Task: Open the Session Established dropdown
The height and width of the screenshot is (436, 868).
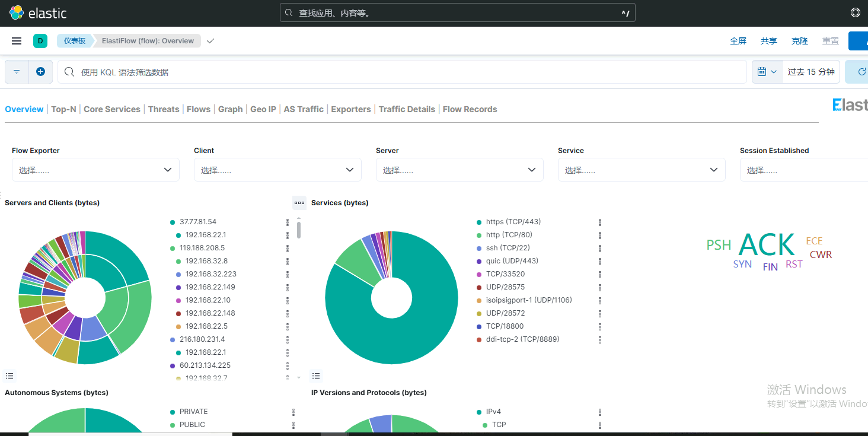Action: click(x=804, y=170)
